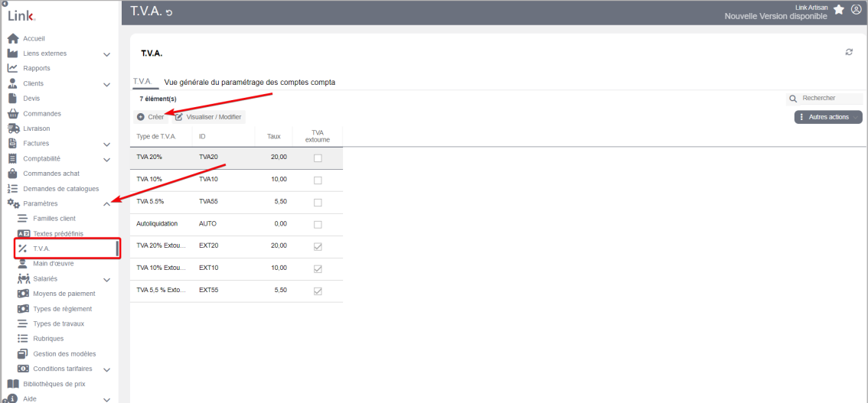Sort by TVA extourne column header
Image resolution: width=868 pixels, height=403 pixels.
318,136
